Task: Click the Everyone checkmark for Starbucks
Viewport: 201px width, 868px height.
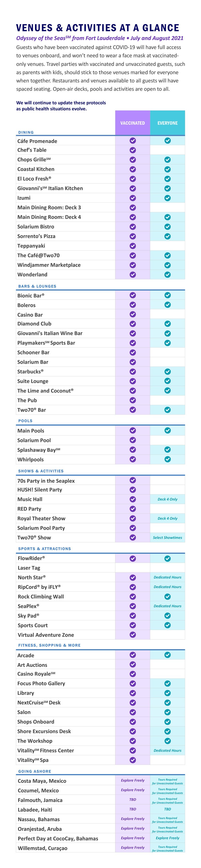Action: coord(167,371)
